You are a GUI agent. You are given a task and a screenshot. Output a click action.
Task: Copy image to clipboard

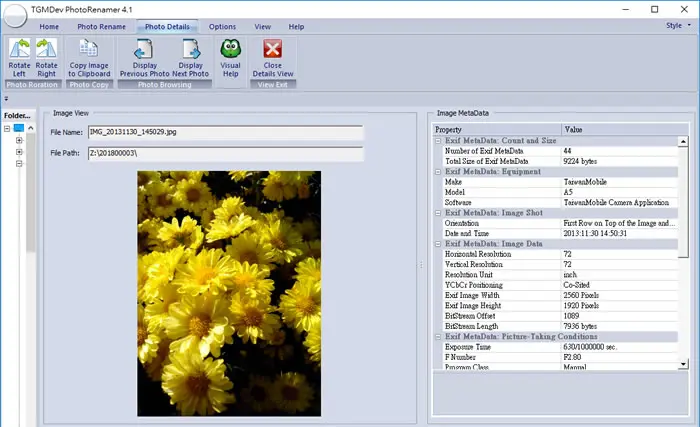point(89,58)
